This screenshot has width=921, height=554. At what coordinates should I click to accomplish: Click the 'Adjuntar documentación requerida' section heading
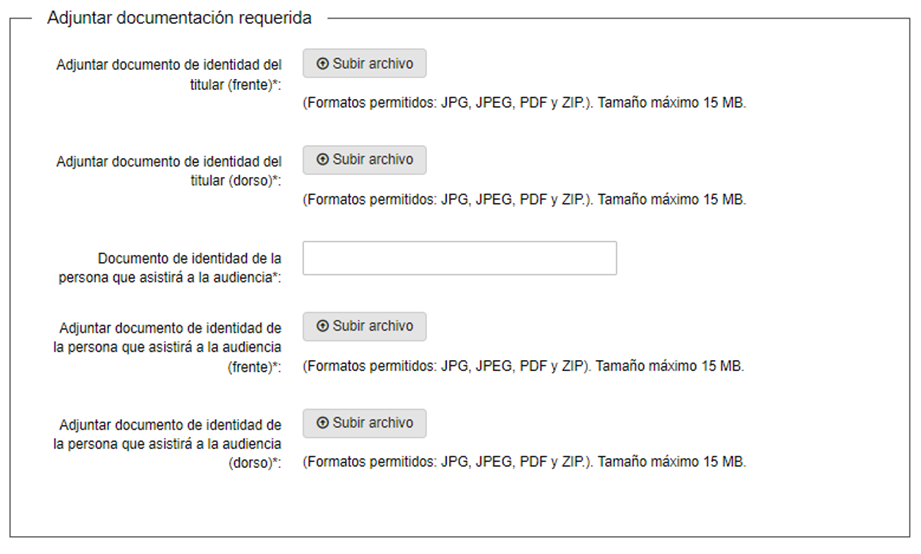click(179, 18)
